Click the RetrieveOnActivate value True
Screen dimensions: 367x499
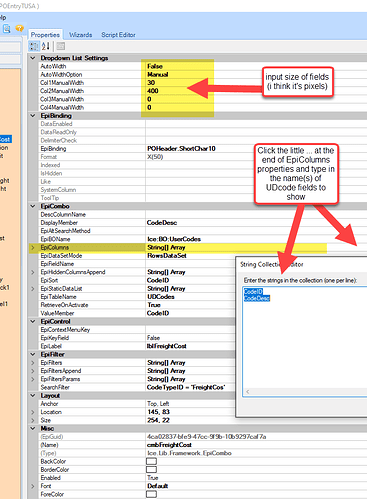coord(154,305)
